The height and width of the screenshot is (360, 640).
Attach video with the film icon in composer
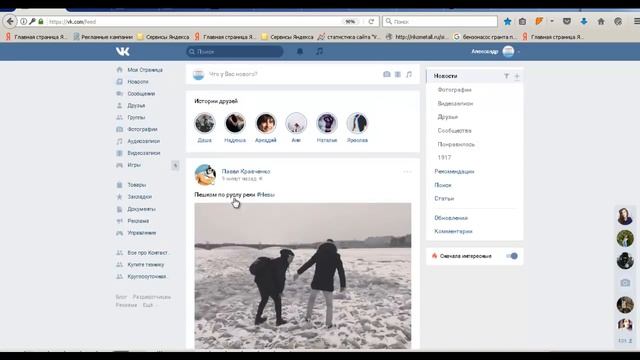398,74
